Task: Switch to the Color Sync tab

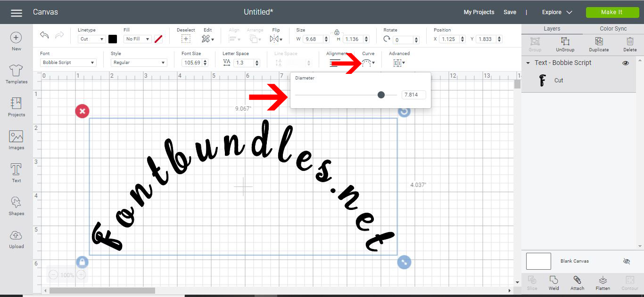Action: tap(613, 29)
